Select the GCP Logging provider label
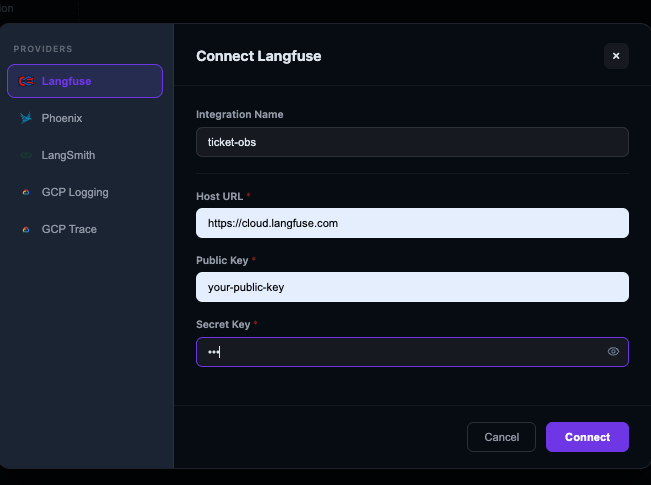 [x=75, y=192]
